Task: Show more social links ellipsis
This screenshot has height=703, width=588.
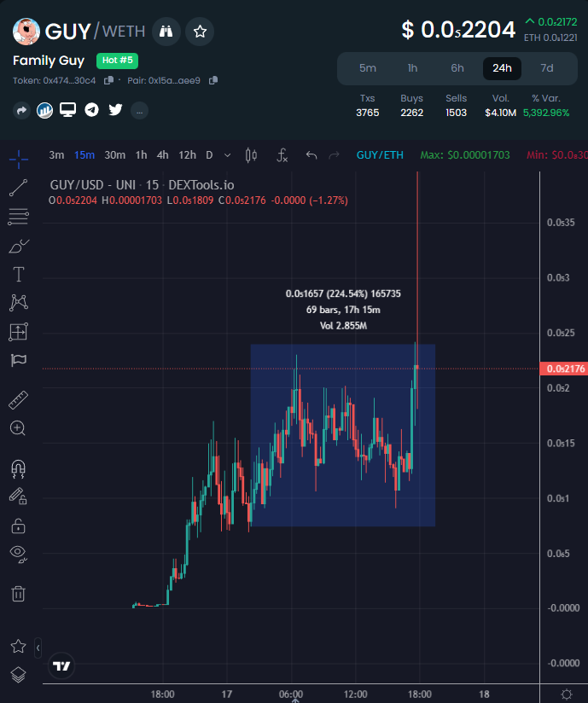Action: pos(139,111)
